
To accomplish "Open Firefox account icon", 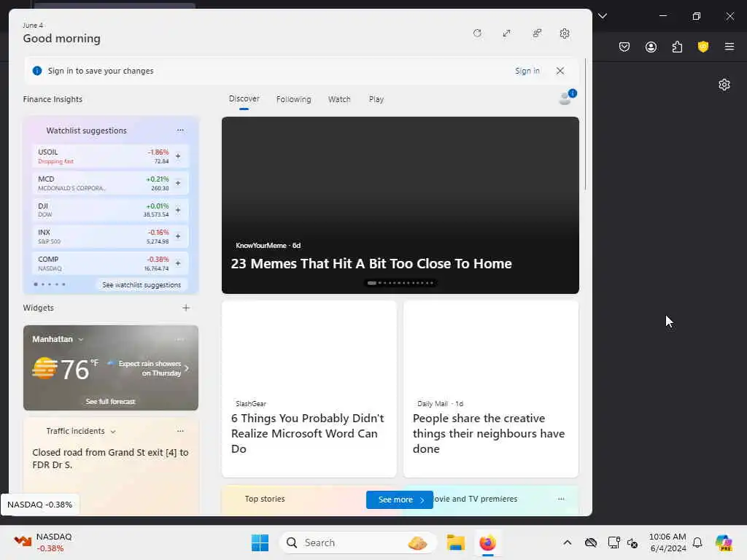I will (x=651, y=47).
